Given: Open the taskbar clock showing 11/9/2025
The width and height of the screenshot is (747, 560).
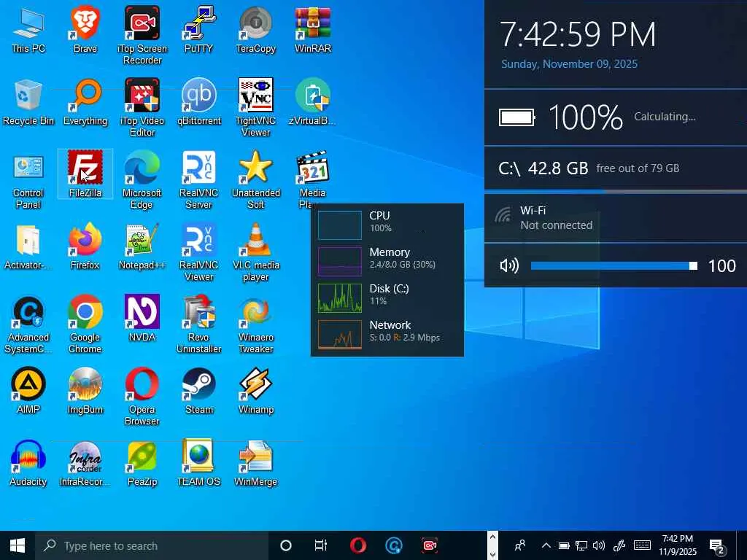Looking at the screenshot, I should (x=678, y=545).
